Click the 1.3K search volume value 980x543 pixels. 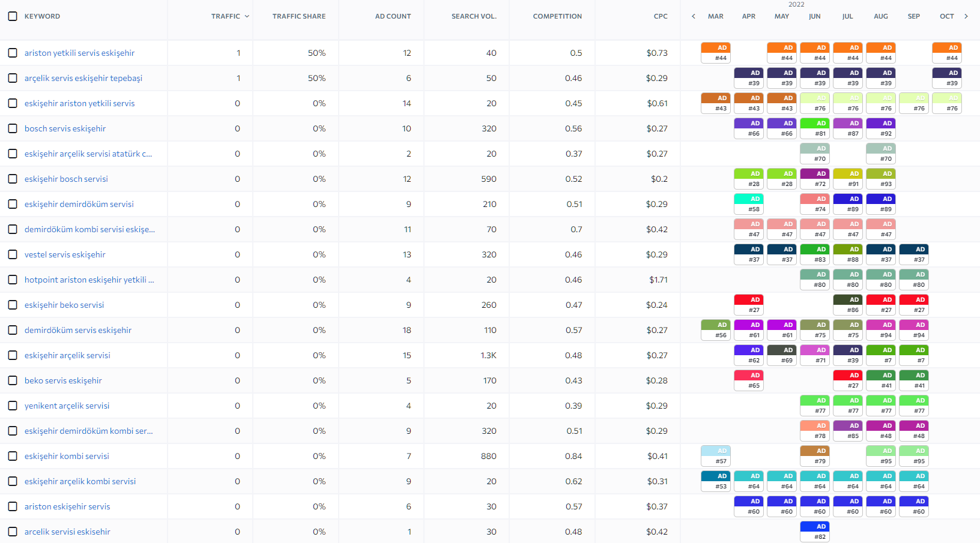[489, 355]
